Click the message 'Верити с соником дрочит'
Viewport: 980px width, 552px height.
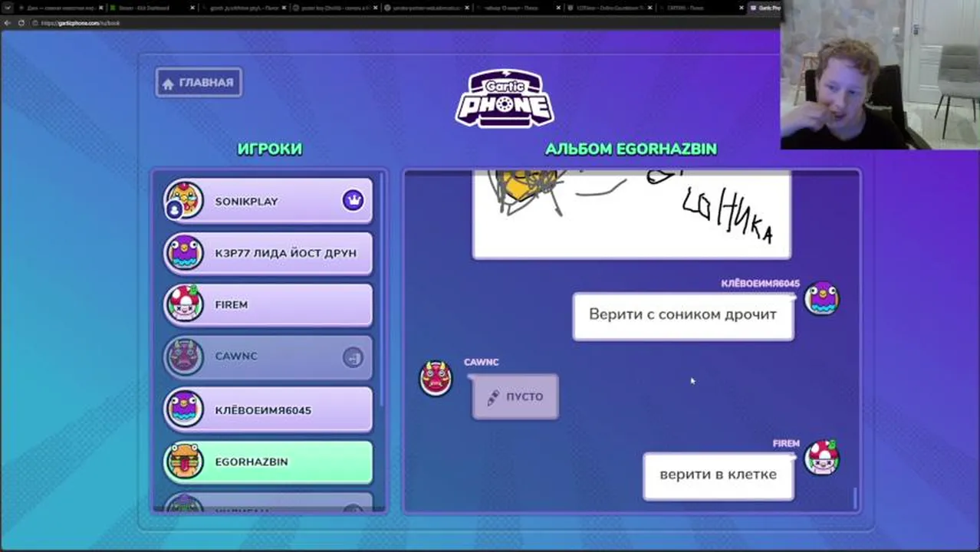(x=682, y=315)
